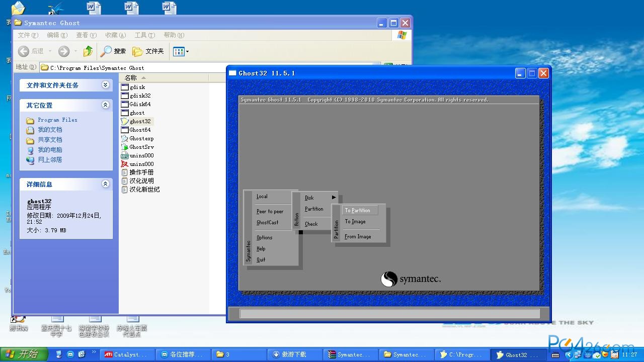Select the Gdisk64 file

[136, 104]
